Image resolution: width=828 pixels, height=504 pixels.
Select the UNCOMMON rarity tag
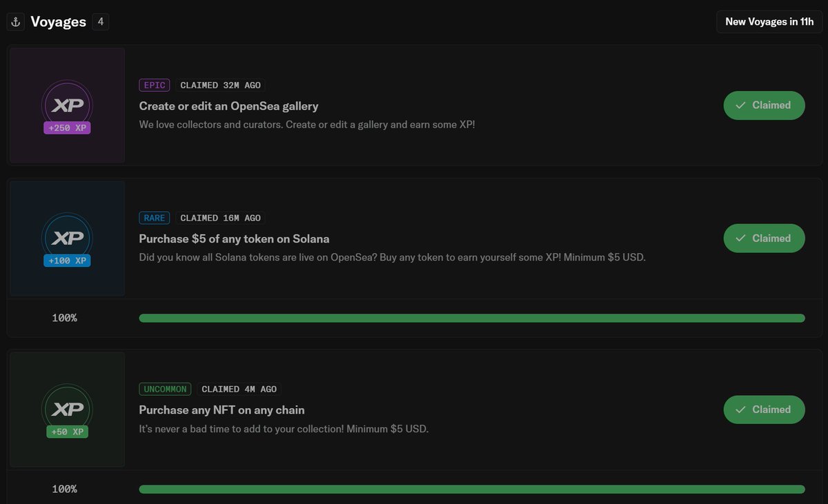click(165, 390)
